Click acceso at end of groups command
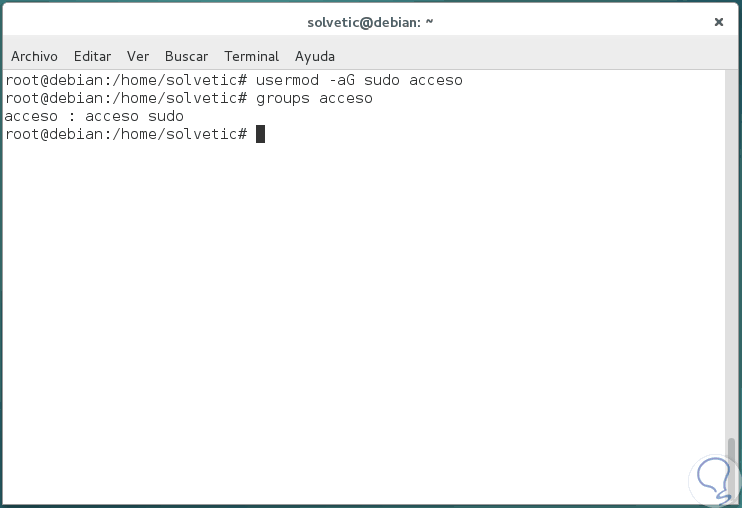 345,98
